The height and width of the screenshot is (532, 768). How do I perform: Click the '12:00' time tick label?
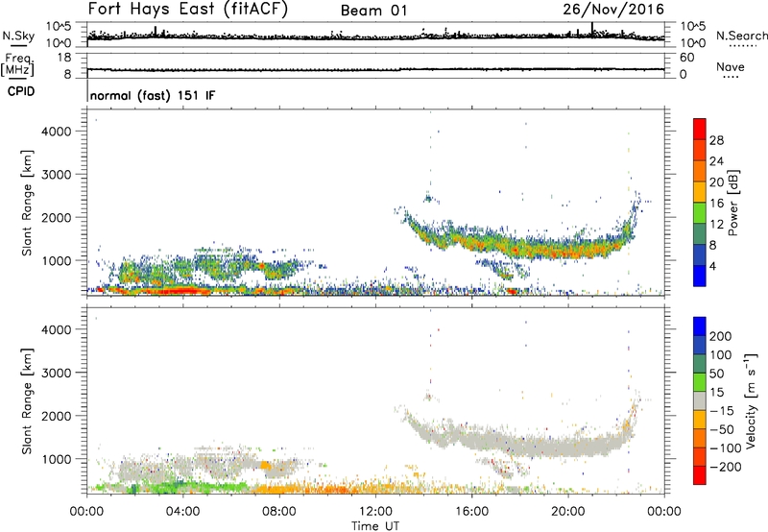point(375,512)
